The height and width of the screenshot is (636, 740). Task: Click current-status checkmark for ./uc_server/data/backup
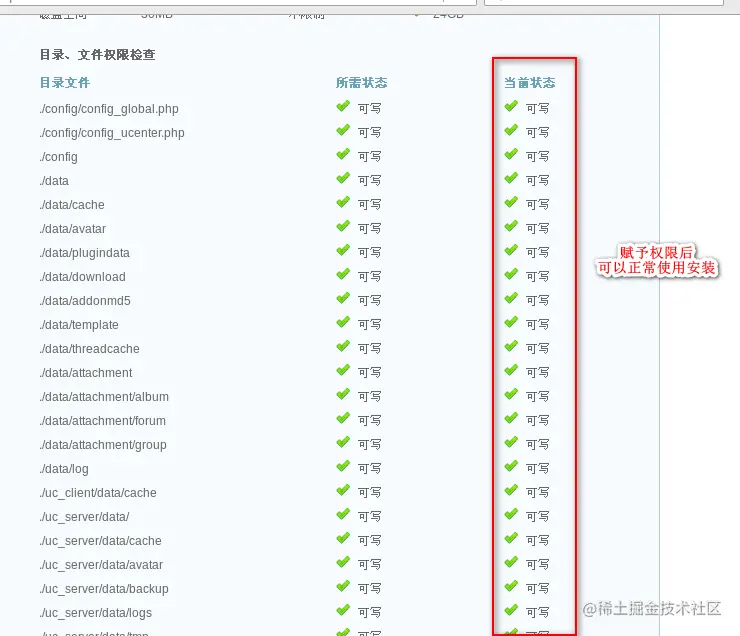click(x=511, y=586)
